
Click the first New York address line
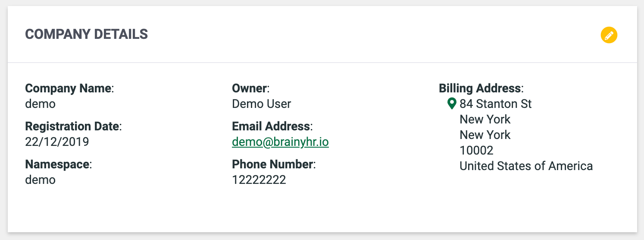485,120
